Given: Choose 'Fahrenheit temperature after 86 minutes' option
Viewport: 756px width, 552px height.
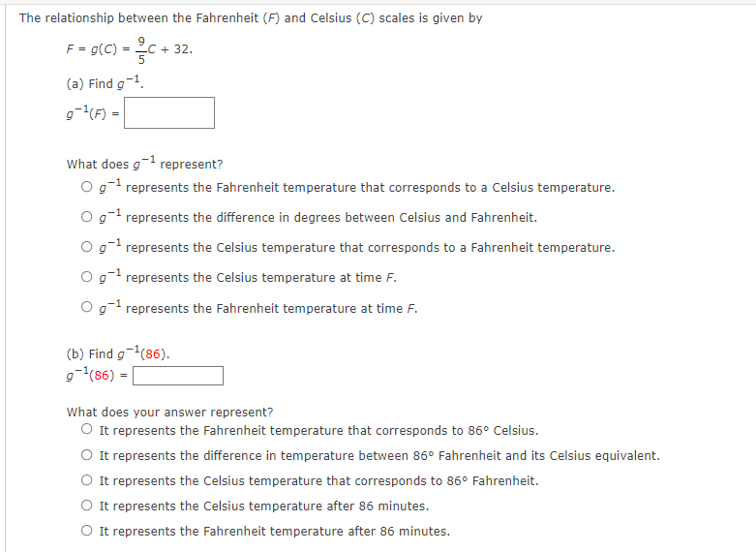Looking at the screenshot, I should click(88, 531).
